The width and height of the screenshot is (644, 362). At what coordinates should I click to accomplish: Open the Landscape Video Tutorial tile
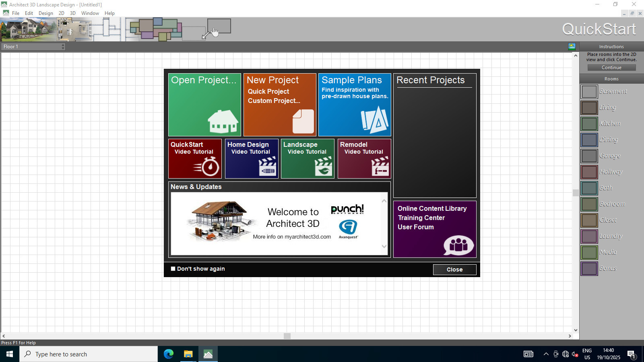pyautogui.click(x=308, y=158)
